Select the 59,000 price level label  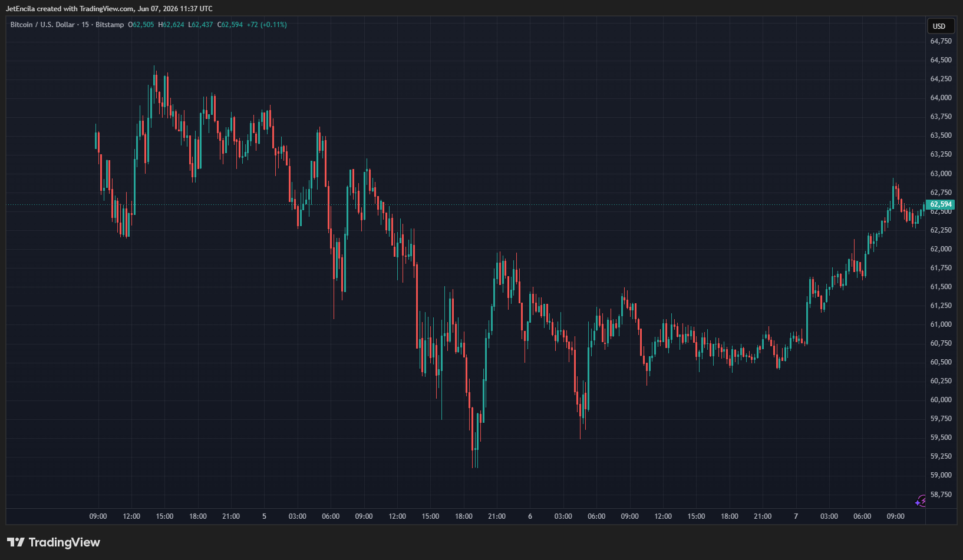941,475
